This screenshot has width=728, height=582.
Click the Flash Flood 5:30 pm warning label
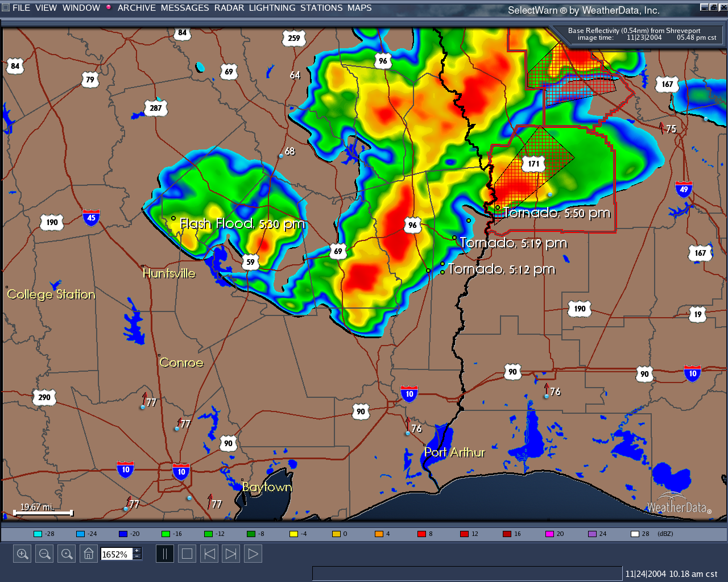[x=243, y=224]
